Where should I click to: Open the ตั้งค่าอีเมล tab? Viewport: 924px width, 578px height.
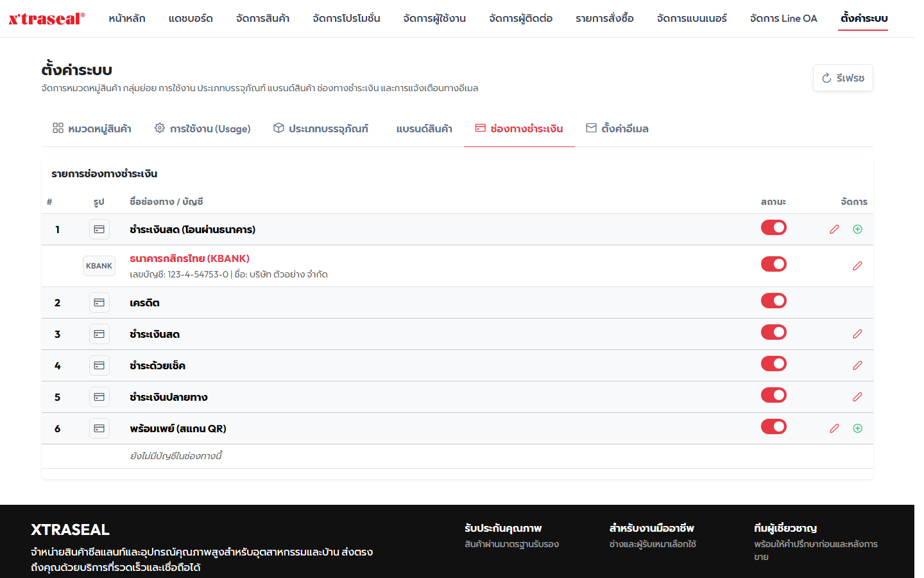point(617,128)
